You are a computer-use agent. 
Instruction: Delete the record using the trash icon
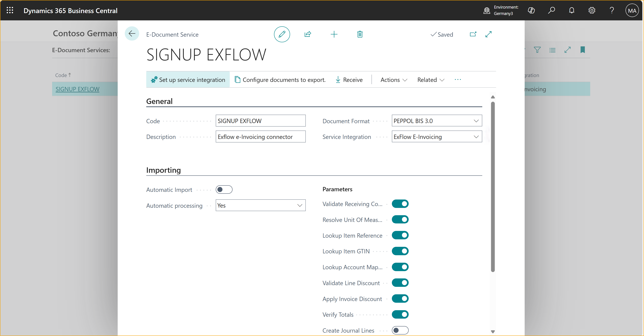pyautogui.click(x=360, y=34)
